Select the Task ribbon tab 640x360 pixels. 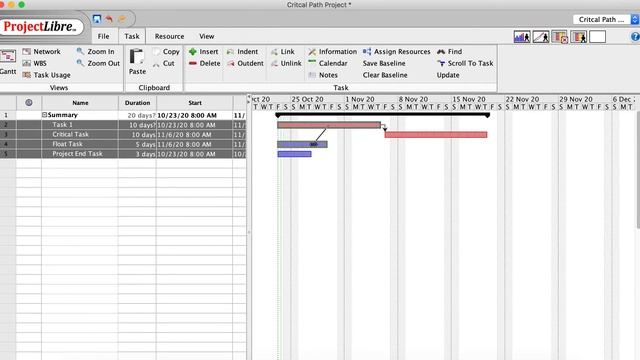(132, 36)
